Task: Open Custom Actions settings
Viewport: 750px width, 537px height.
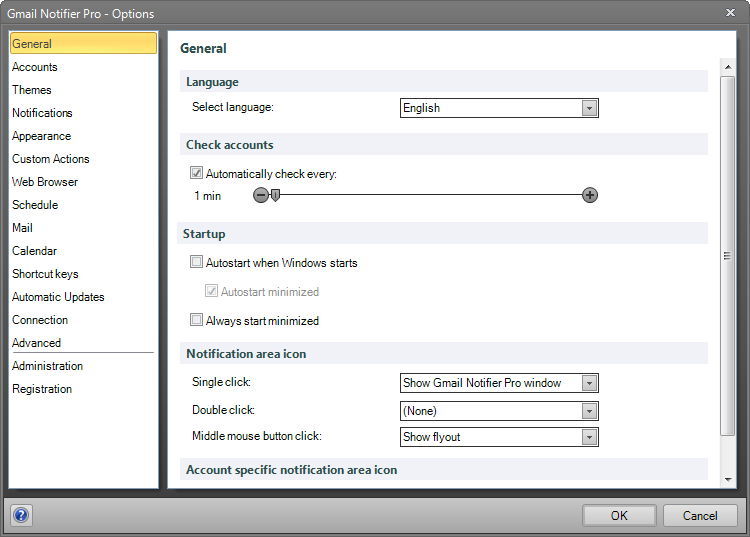Action: (x=50, y=159)
